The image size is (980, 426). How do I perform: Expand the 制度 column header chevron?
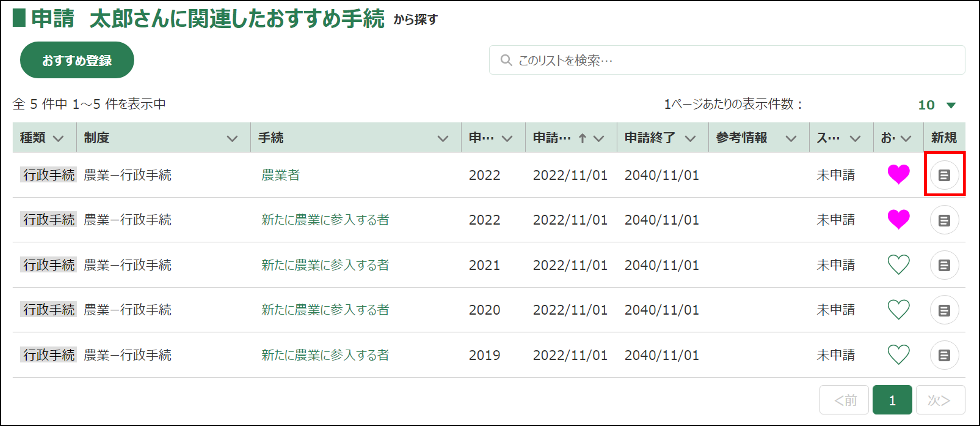click(232, 139)
